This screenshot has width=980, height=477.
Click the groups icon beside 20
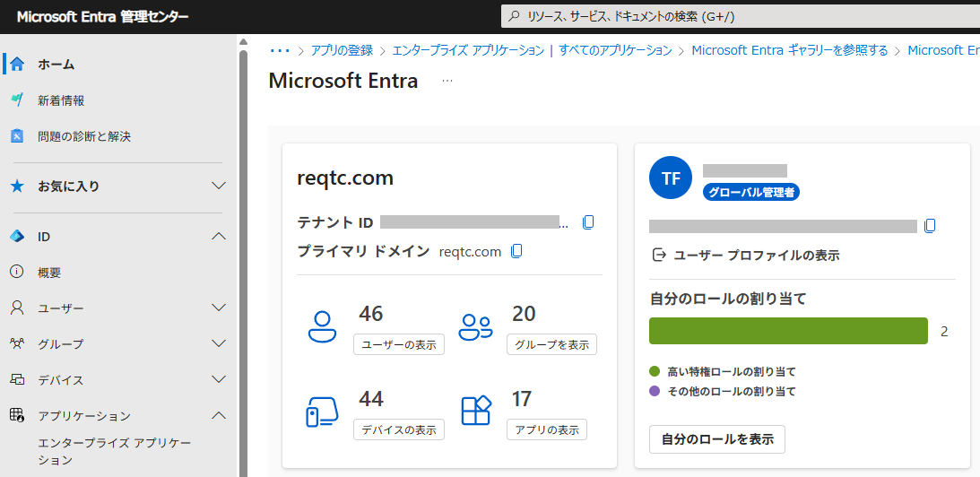point(475,326)
